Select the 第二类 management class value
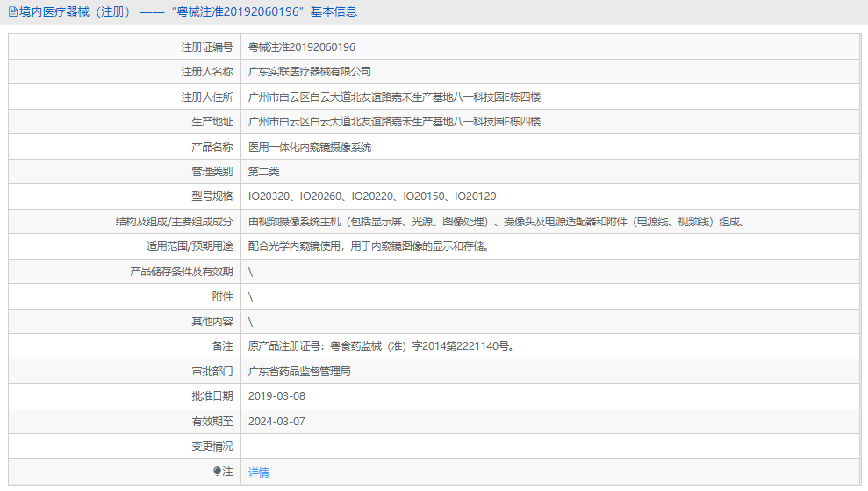 point(263,171)
